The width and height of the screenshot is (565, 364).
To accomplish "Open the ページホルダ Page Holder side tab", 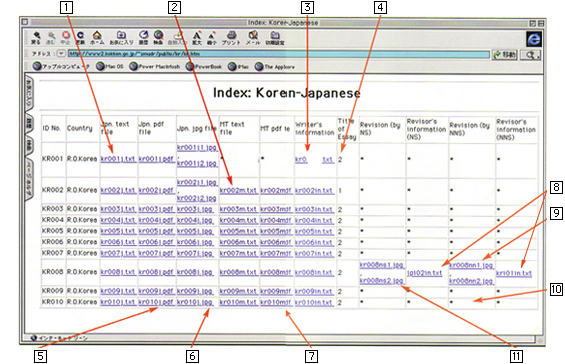I will tap(29, 179).
